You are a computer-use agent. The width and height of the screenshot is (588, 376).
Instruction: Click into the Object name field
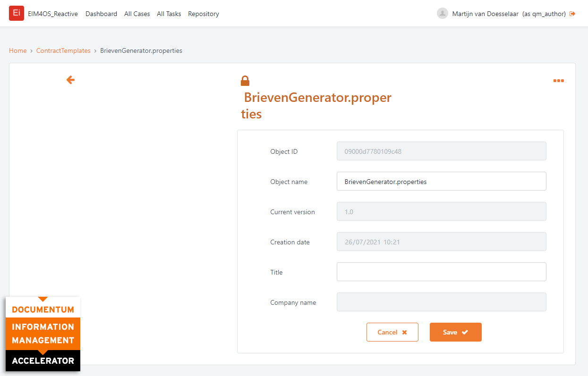(441, 181)
